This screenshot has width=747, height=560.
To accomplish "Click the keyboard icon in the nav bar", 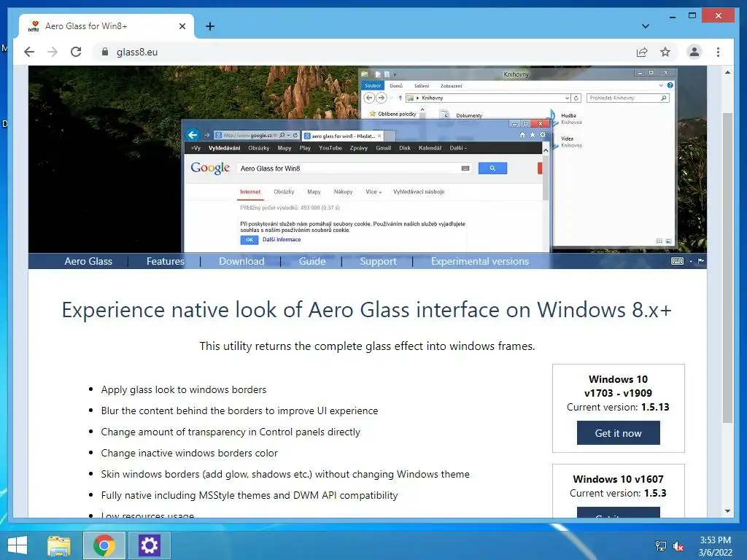I will [677, 261].
